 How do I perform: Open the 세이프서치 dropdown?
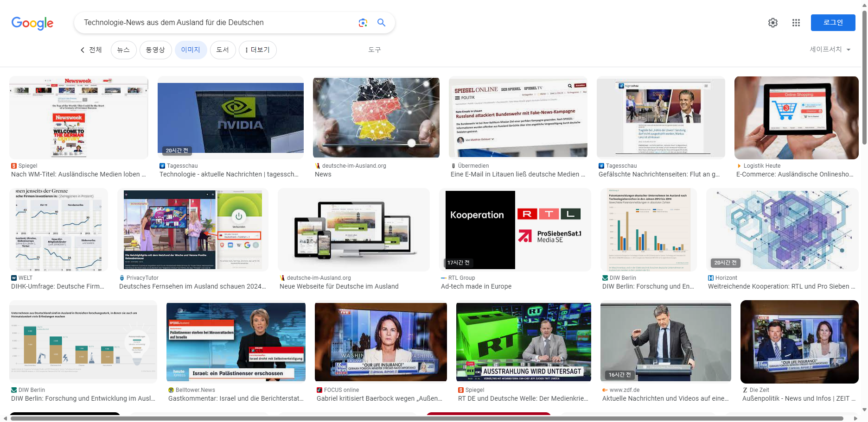[830, 50]
